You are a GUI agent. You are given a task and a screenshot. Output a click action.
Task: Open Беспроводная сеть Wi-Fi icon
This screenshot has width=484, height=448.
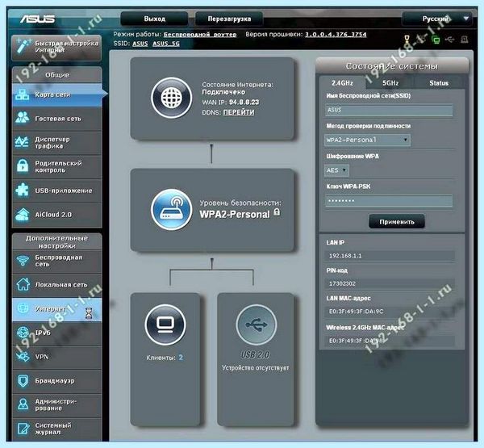pos(23,261)
